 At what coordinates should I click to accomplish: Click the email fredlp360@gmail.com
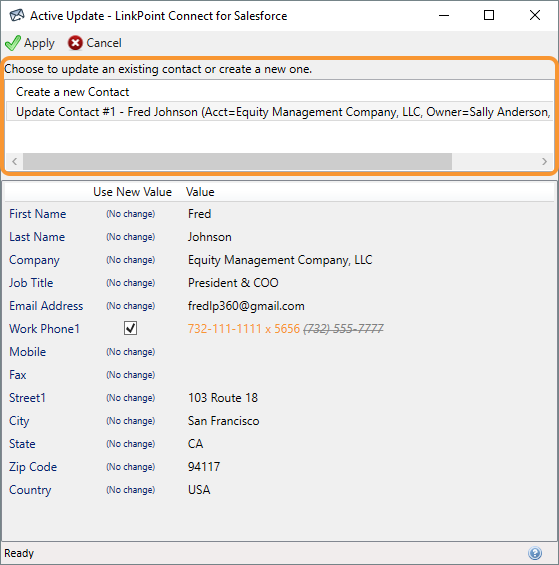(246, 306)
